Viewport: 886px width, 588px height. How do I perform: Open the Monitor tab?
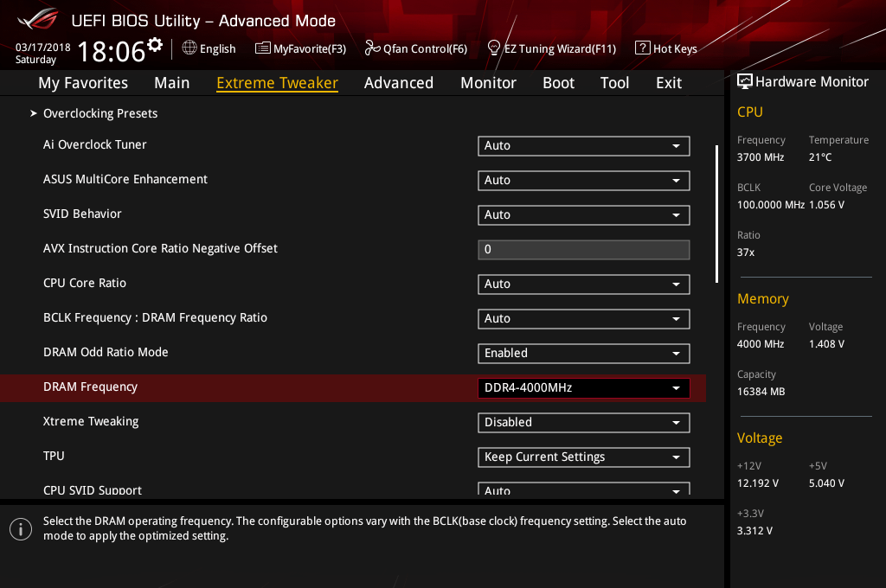click(488, 83)
